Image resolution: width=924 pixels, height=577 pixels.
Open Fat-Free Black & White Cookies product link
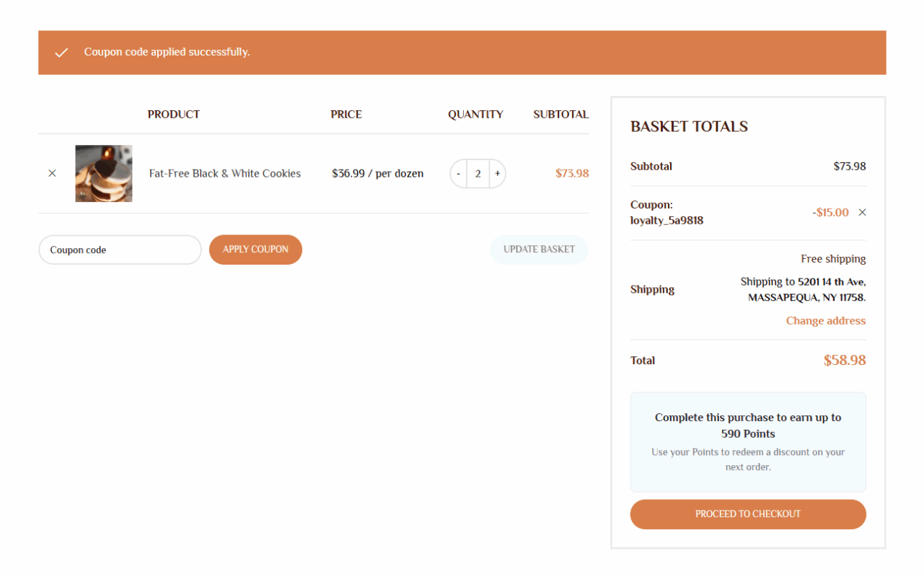pyautogui.click(x=224, y=174)
